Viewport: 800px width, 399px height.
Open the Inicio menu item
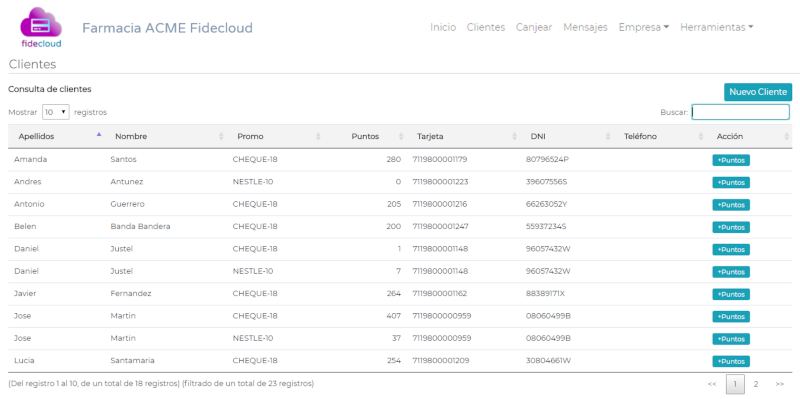[x=443, y=28]
